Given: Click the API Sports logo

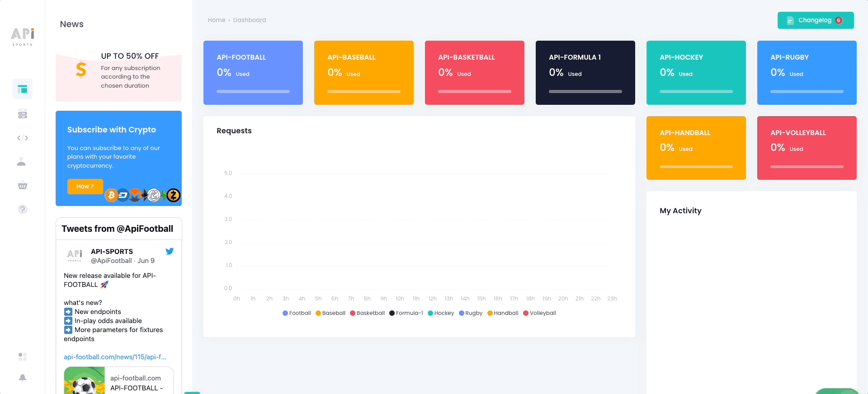Looking at the screenshot, I should point(23,37).
